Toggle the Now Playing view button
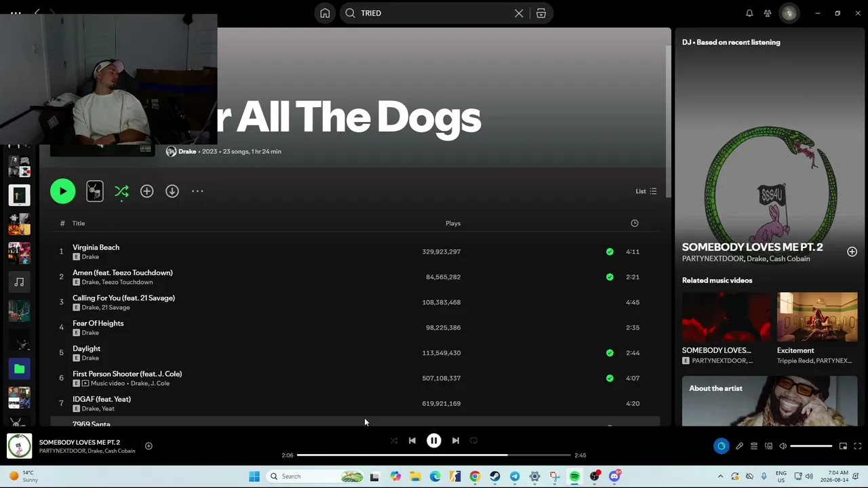 click(x=721, y=446)
